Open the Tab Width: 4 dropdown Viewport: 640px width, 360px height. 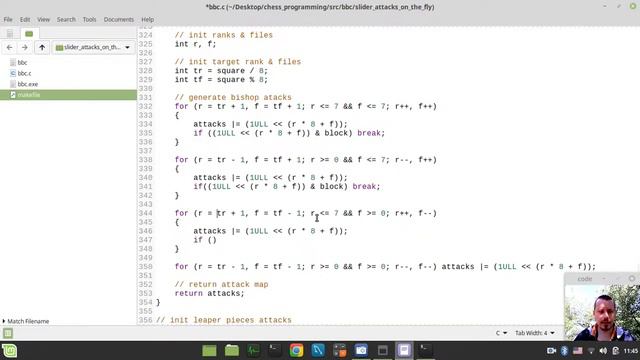coord(535,333)
